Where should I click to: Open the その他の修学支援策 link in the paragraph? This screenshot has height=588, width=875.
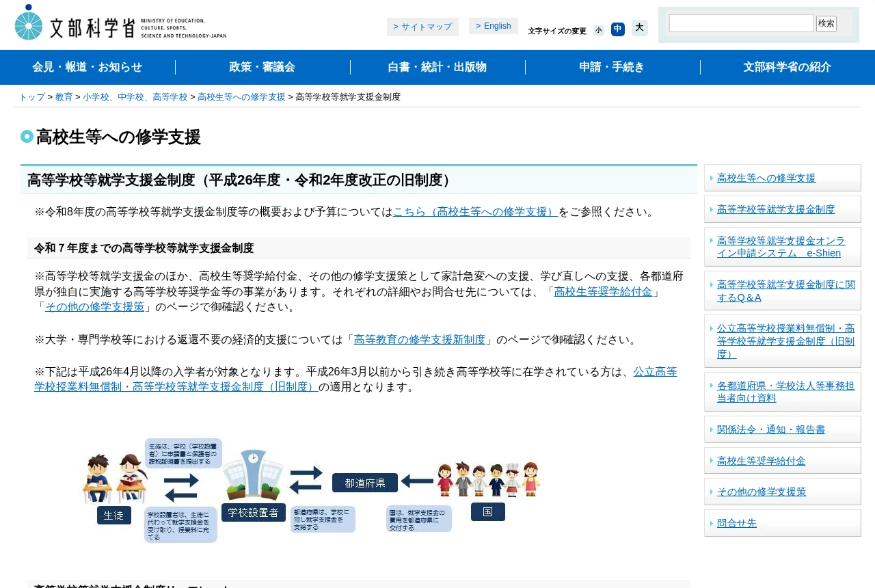[x=95, y=307]
